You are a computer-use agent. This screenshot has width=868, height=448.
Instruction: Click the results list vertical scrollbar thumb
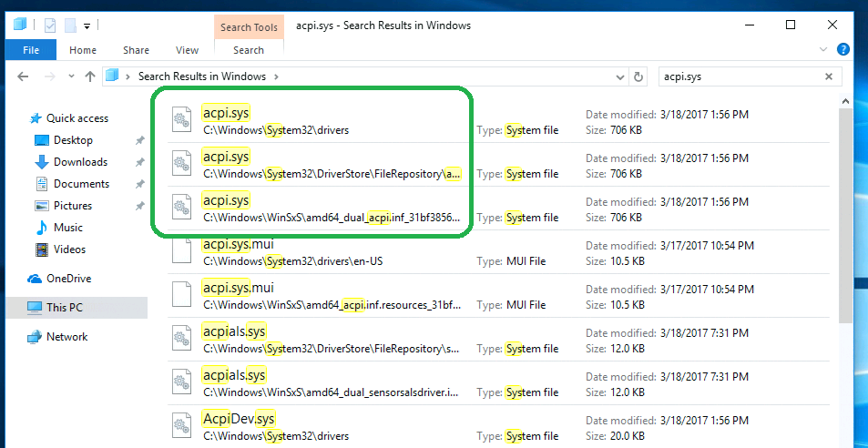pyautogui.click(x=845, y=216)
